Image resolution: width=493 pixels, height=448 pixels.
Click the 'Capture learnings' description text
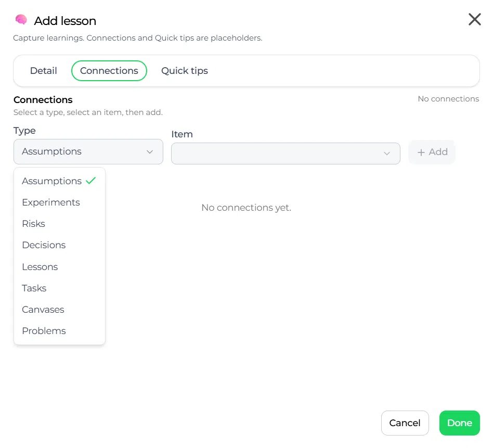138,38
